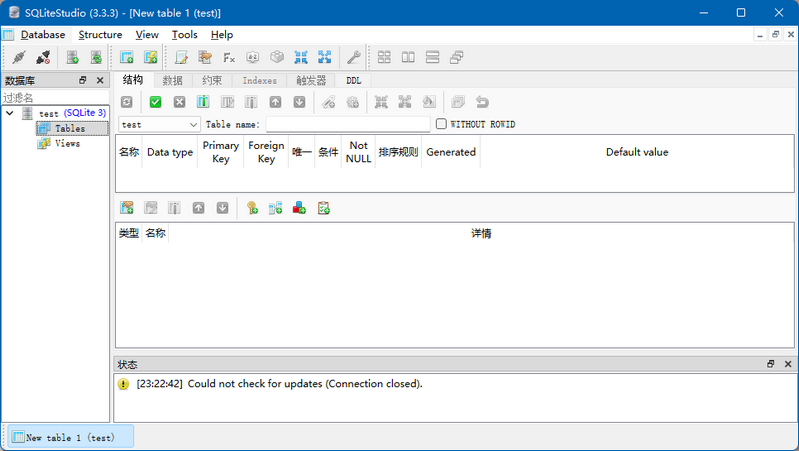Click the Edit database icon
The image size is (799, 451).
tap(96, 57)
